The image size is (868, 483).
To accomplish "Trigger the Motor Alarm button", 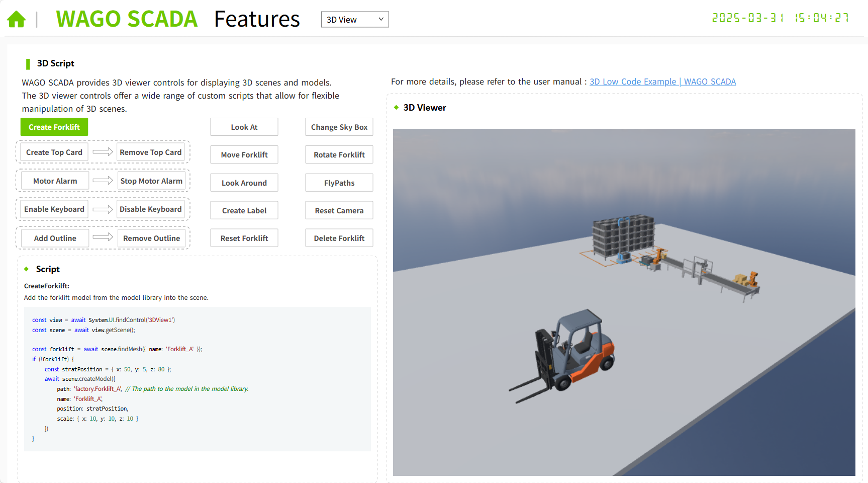I will coord(55,181).
